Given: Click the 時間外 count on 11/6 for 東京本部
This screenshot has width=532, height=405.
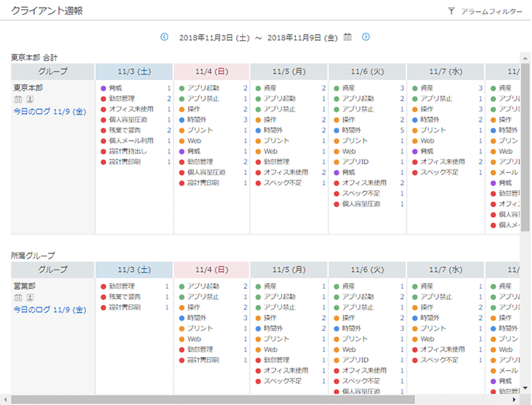Looking at the screenshot, I should [x=403, y=131].
